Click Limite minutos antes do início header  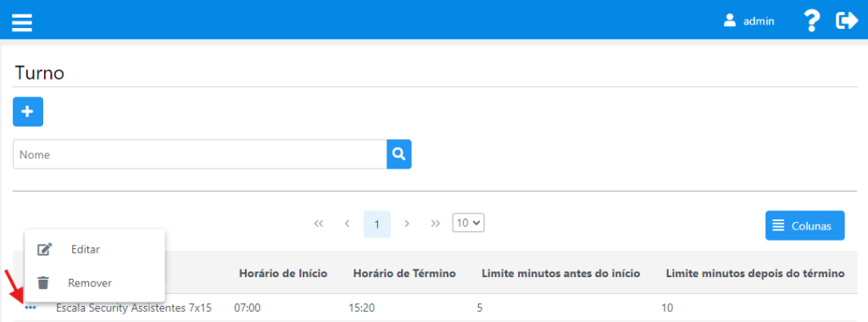561,274
